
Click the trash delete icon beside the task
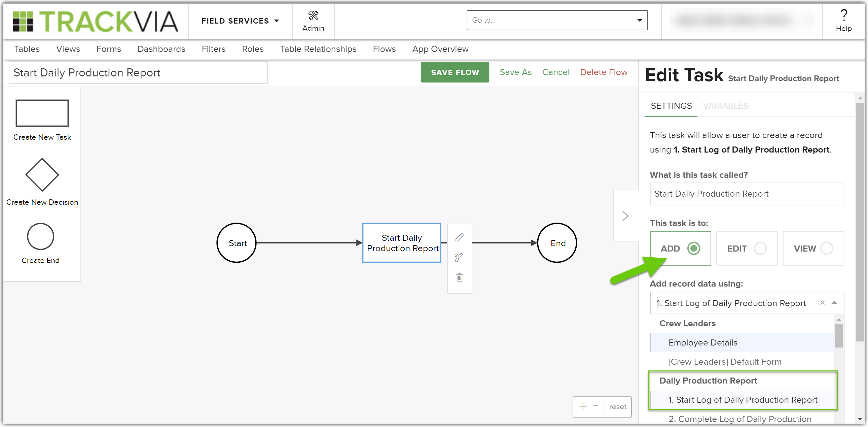click(459, 277)
